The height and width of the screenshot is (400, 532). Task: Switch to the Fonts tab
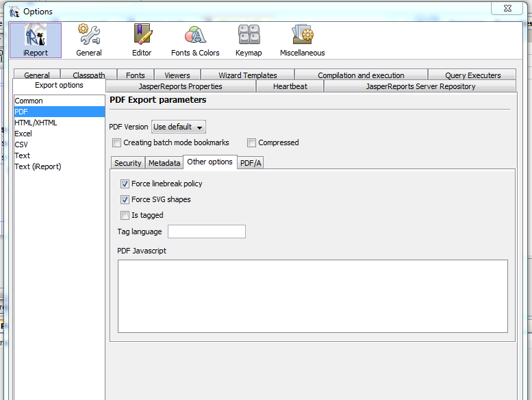point(136,75)
